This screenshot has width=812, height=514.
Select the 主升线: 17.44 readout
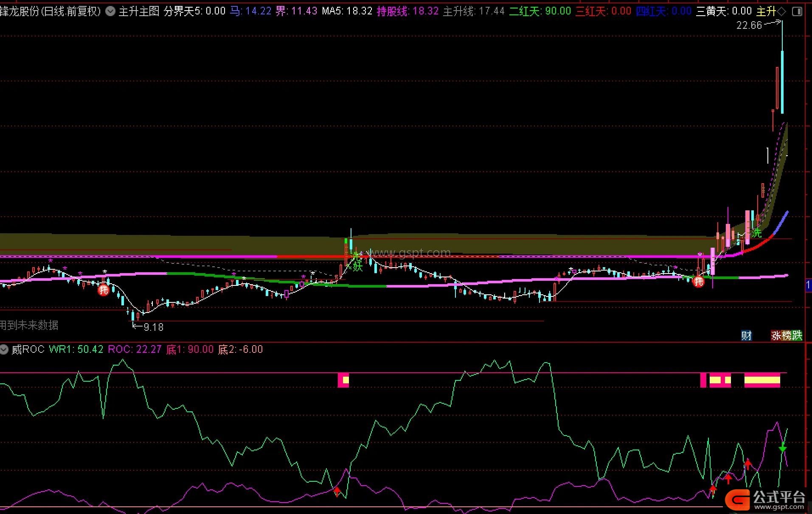coord(474,11)
